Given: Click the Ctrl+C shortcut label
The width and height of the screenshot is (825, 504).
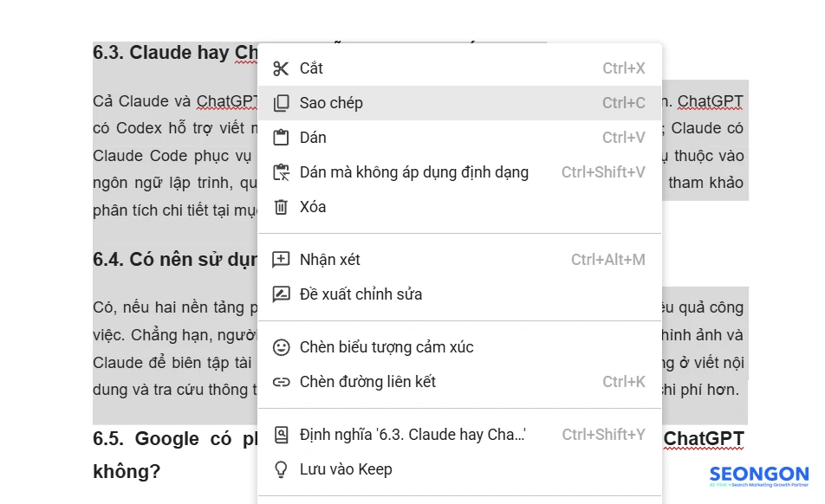Looking at the screenshot, I should click(623, 103).
